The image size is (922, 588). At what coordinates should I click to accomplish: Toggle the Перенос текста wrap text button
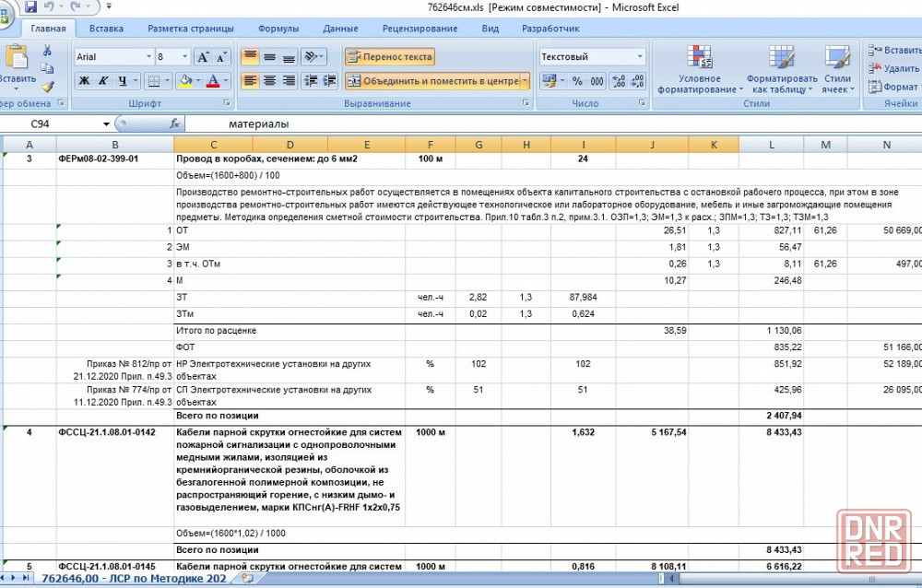[x=390, y=57]
